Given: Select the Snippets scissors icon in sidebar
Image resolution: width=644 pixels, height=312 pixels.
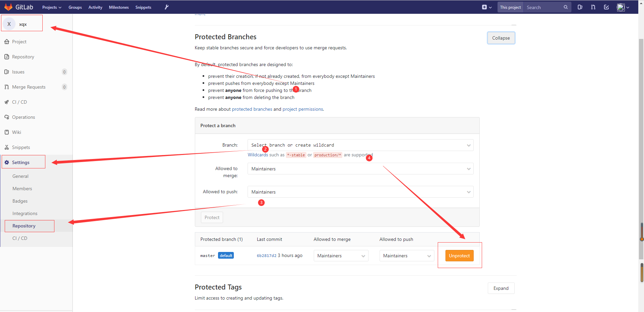Looking at the screenshot, I should 7,147.
